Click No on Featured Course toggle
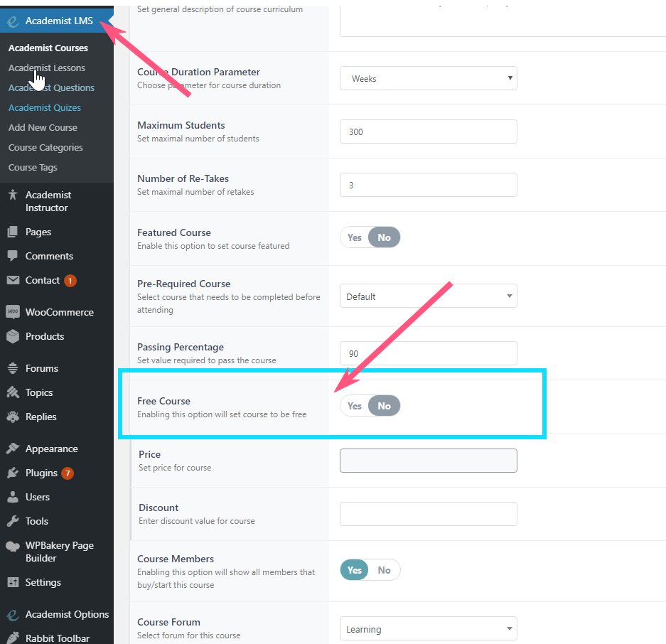The height and width of the screenshot is (644, 666). click(x=384, y=237)
